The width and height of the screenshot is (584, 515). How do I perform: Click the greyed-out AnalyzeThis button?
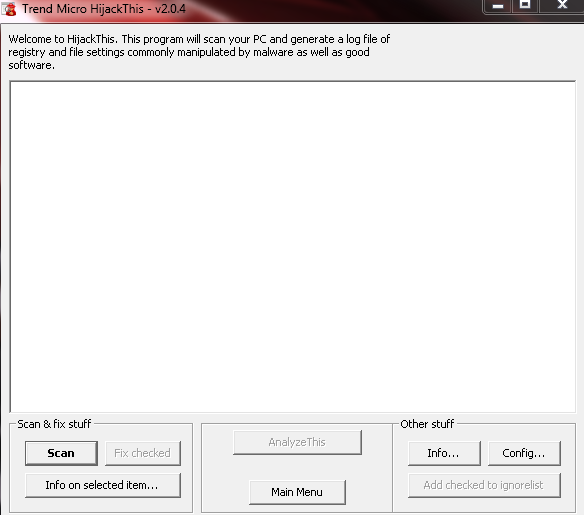pyautogui.click(x=297, y=442)
